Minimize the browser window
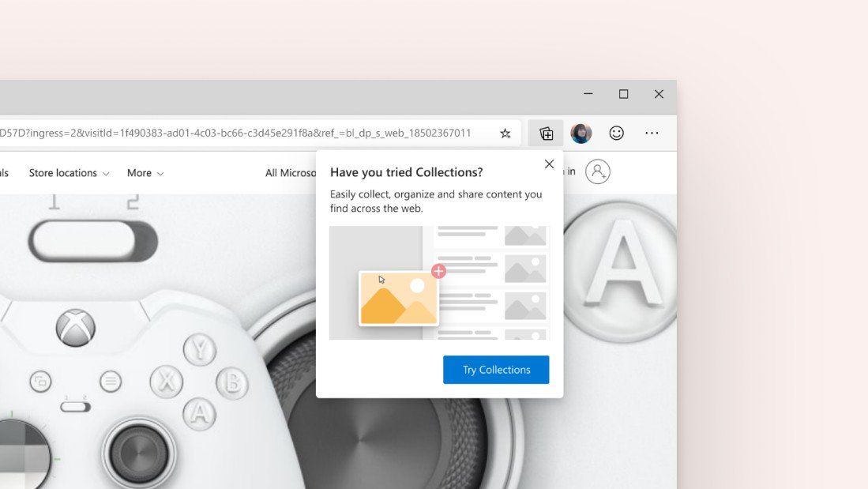 point(588,93)
